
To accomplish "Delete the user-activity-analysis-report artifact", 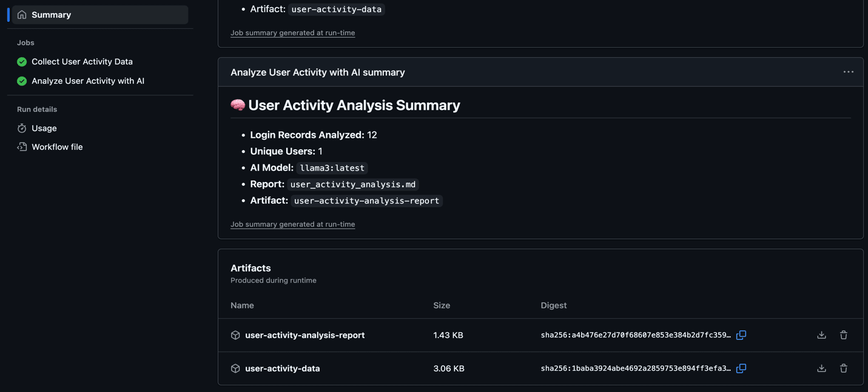I will [x=843, y=335].
